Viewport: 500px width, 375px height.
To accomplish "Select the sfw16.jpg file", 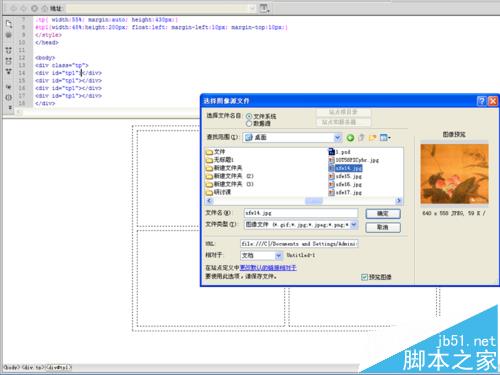I will (x=345, y=184).
